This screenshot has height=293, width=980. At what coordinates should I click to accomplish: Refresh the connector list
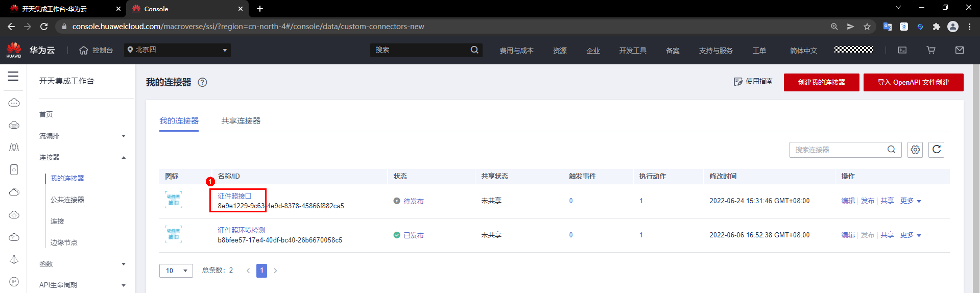(x=936, y=150)
